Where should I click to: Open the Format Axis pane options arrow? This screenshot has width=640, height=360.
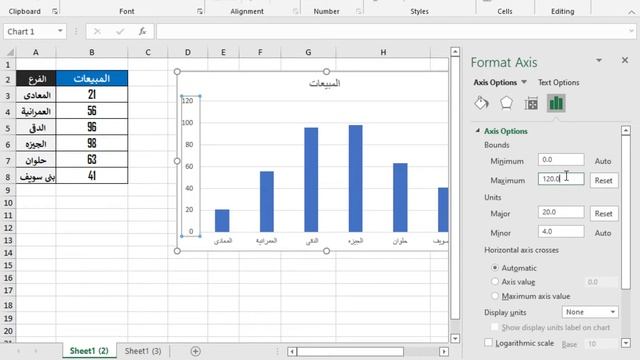coord(599,60)
